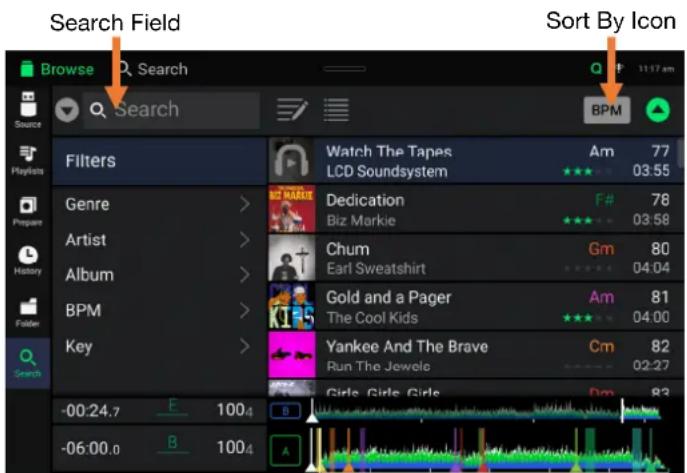Expand the Artist filter
Screen dimensions: 687x473
click(159, 240)
